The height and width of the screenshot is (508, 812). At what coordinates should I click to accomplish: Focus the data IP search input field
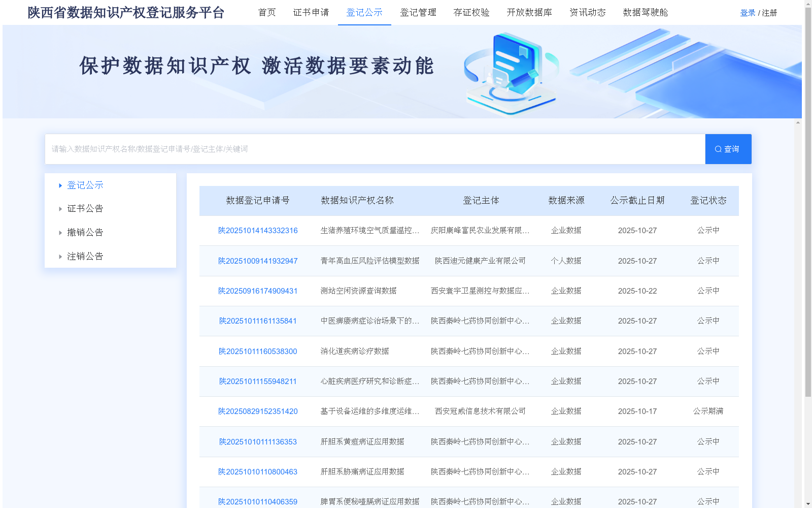click(375, 149)
